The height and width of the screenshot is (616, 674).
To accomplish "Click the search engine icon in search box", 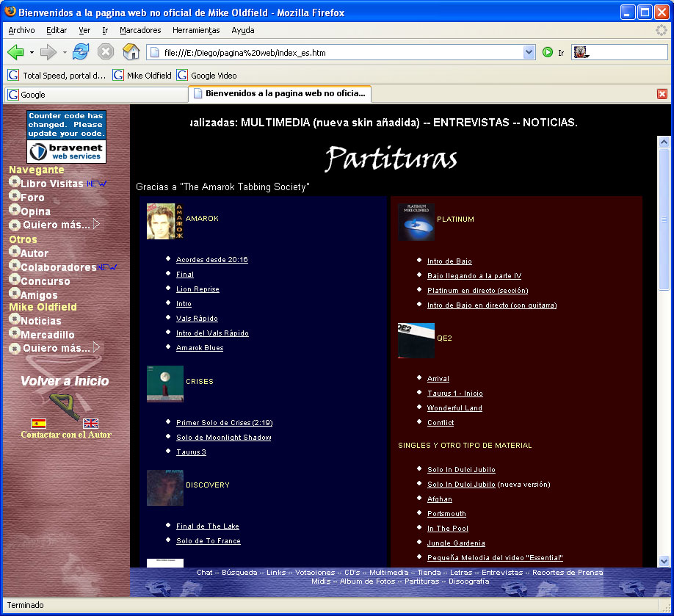I will pyautogui.click(x=581, y=52).
